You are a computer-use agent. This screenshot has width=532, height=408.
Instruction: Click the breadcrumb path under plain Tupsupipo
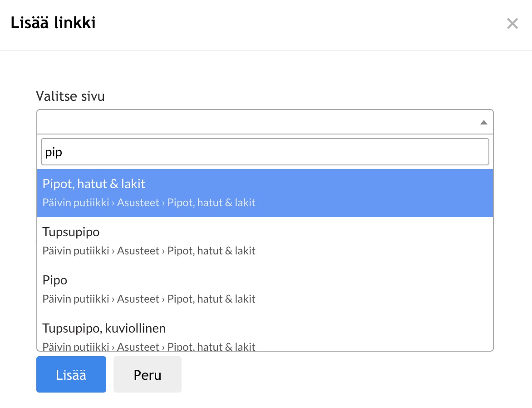[x=149, y=251]
